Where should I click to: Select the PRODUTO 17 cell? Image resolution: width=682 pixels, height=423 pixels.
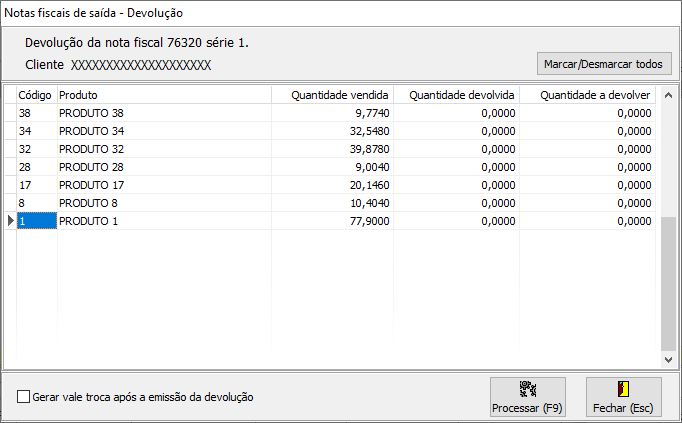164,185
